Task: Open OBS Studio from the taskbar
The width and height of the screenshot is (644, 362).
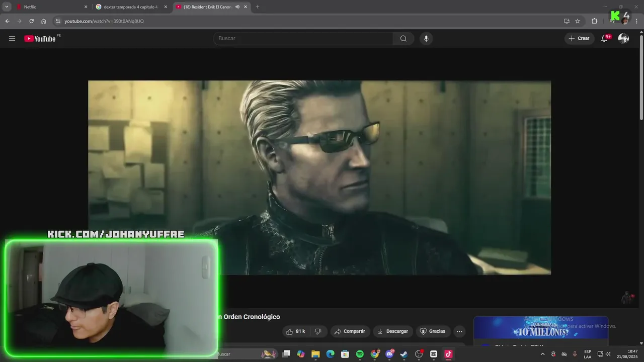Action: [419, 354]
